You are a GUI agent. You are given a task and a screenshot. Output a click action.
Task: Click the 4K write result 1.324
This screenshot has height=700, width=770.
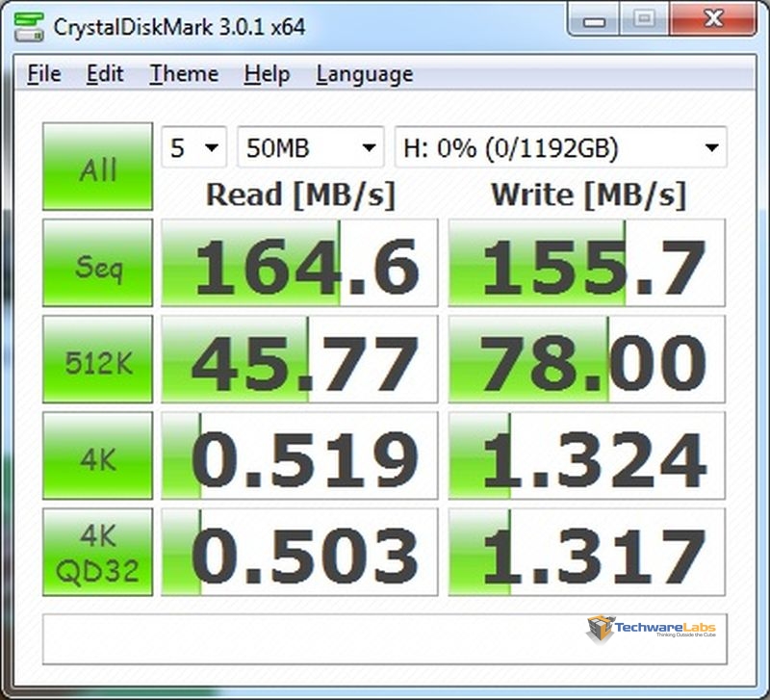point(587,455)
